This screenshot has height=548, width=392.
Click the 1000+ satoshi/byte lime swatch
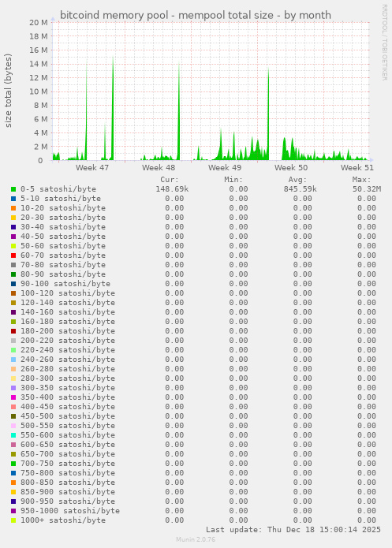click(13, 520)
